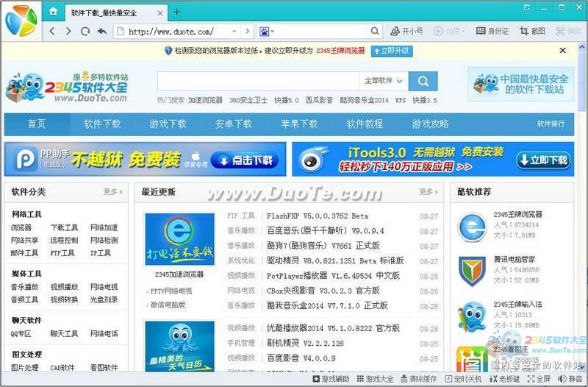This screenshot has height=387, width=588.
Task: Click 清除缓存 in the status bar
Action: pyautogui.click(x=419, y=379)
